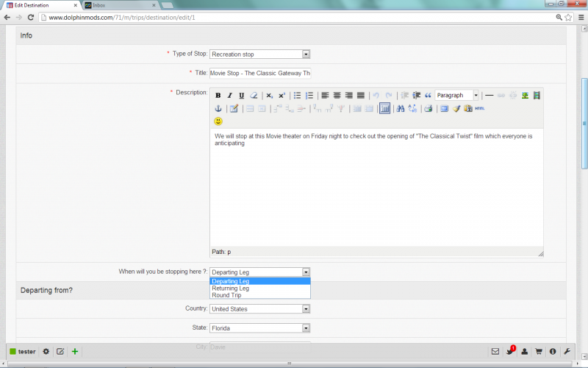Insert an unordered bullet list

click(297, 96)
